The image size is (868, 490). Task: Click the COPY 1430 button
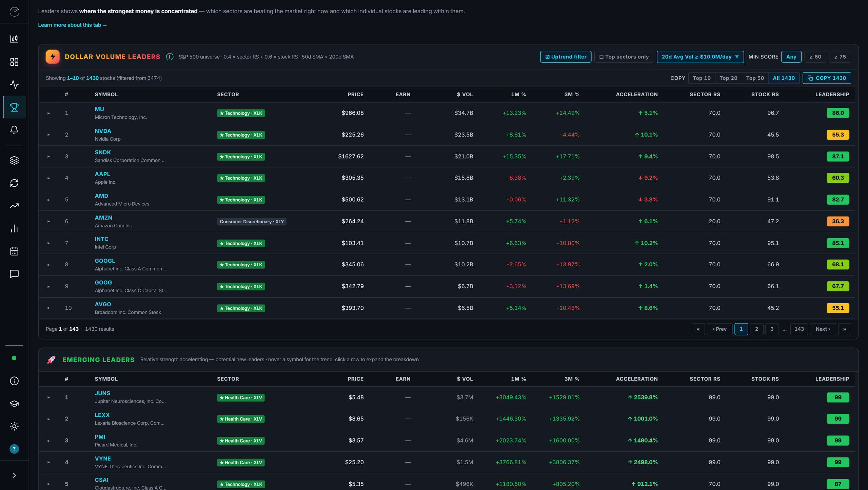[827, 78]
